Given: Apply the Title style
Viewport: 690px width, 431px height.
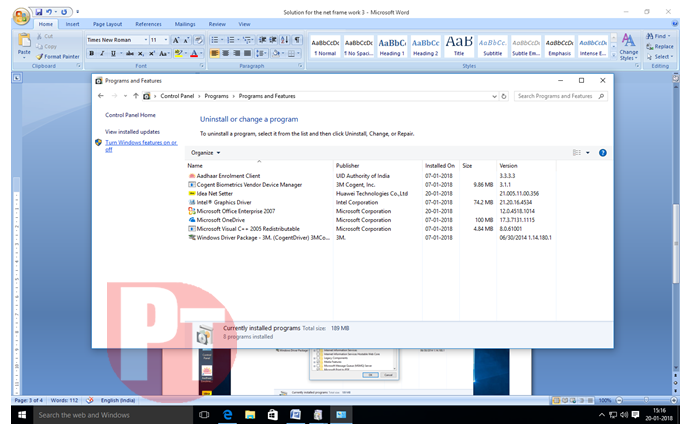Looking at the screenshot, I should point(459,47).
